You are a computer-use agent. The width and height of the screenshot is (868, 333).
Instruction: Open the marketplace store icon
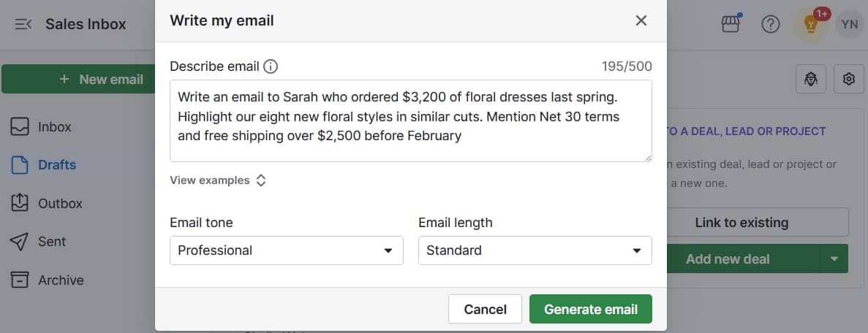731,24
